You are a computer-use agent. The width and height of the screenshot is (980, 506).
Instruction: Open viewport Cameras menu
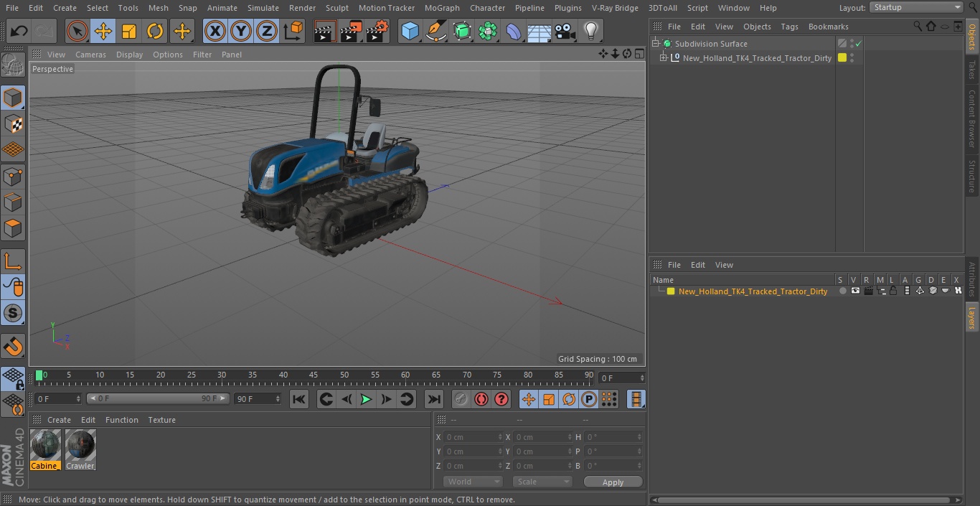coord(90,55)
